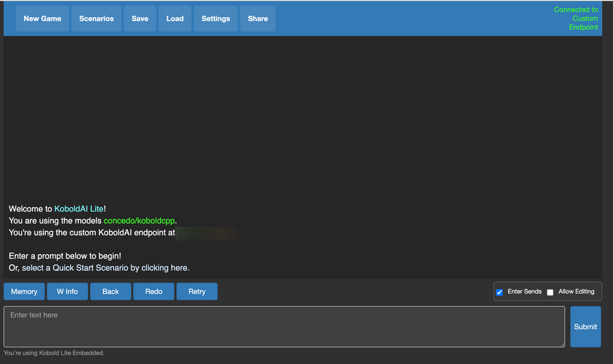Open the Scenarios browser
This screenshot has width=613, height=364.
point(96,18)
